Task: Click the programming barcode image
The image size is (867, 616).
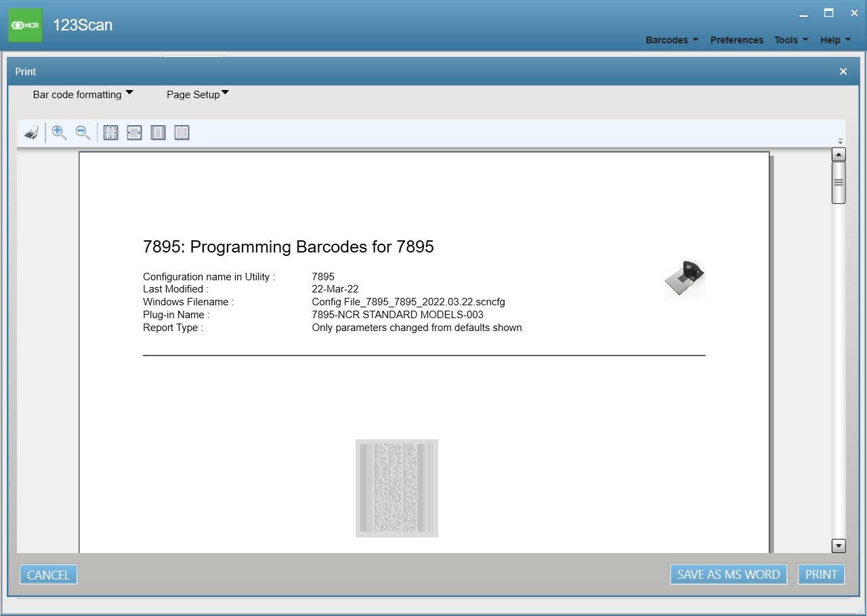Action: [x=397, y=488]
